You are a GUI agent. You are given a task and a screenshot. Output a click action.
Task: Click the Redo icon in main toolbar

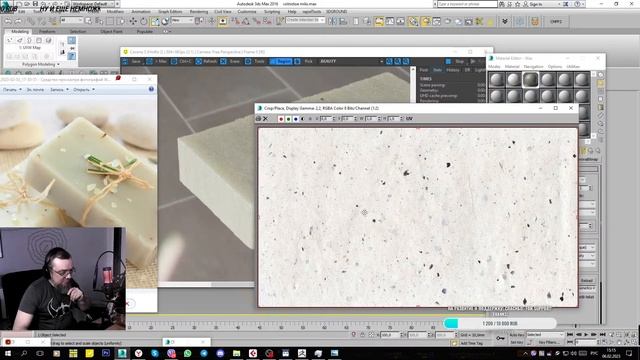click(18, 21)
